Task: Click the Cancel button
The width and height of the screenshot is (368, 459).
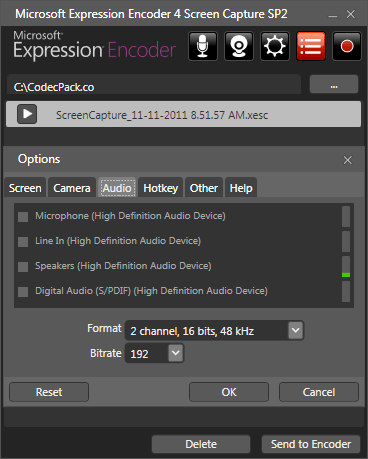Action: [319, 392]
